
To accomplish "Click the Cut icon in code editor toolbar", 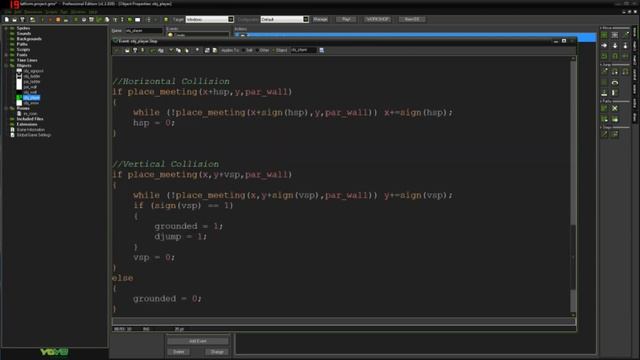I will [x=171, y=50].
